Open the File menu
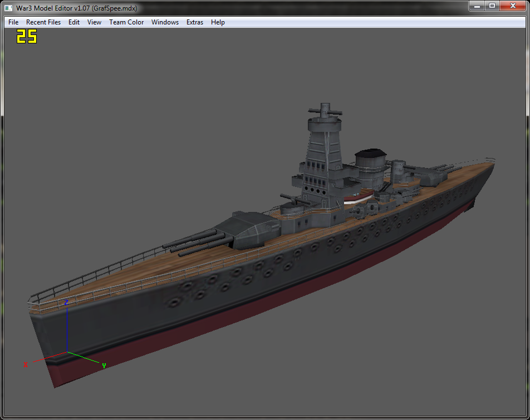The image size is (530, 420). tap(13, 22)
